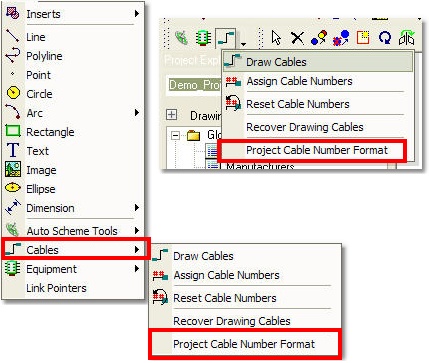This screenshot has width=429, height=363.
Task: Click the rotate arrow toolbar icon
Action: click(385, 38)
